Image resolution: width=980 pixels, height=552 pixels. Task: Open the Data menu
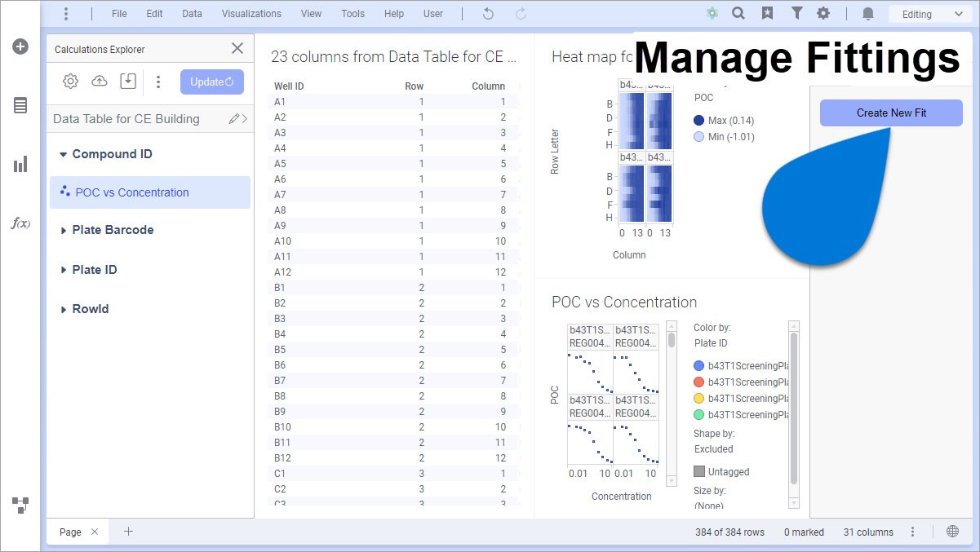pos(192,14)
